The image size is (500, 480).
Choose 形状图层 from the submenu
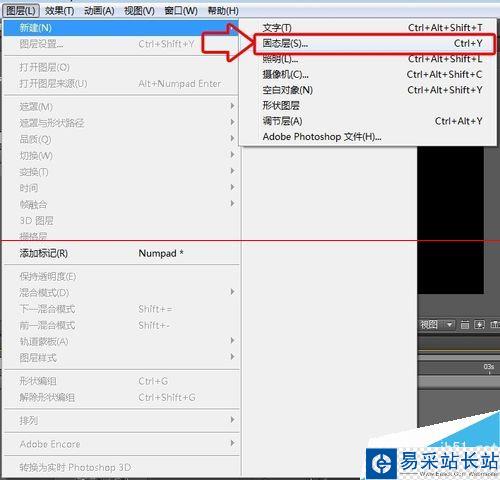tap(368, 106)
